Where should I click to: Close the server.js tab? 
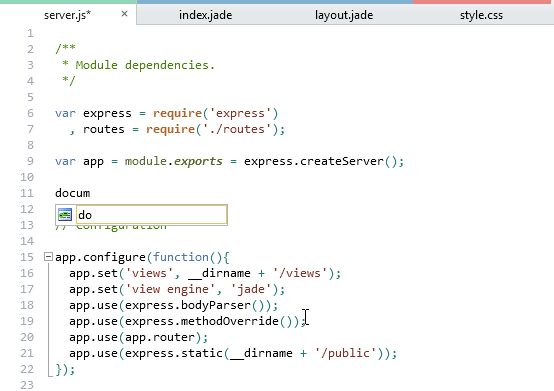[x=124, y=14]
